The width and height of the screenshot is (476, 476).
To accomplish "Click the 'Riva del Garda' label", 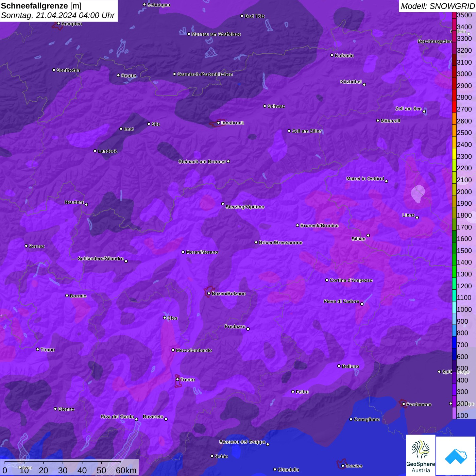I will pos(117,417).
